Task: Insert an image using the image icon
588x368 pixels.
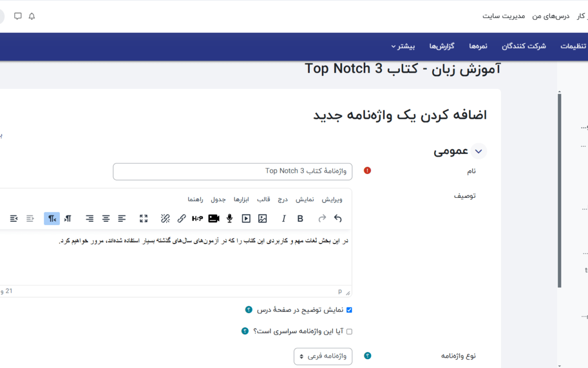Action: point(262,219)
